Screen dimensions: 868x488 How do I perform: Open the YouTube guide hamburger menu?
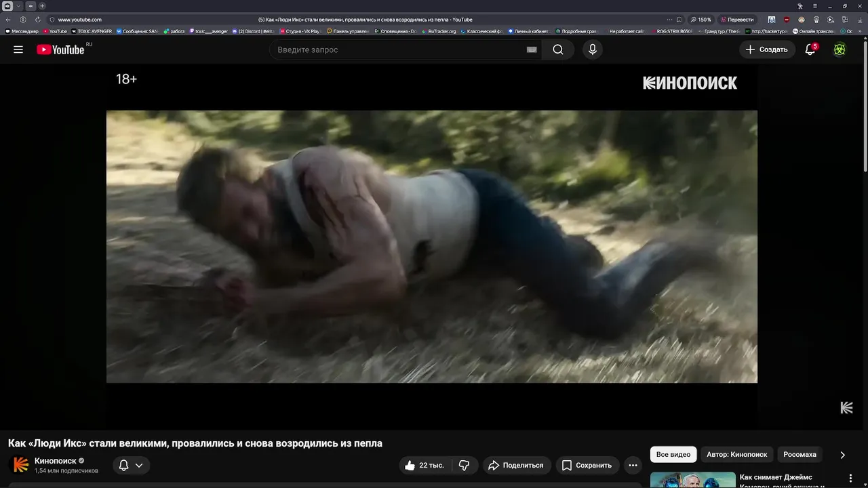pos(18,49)
